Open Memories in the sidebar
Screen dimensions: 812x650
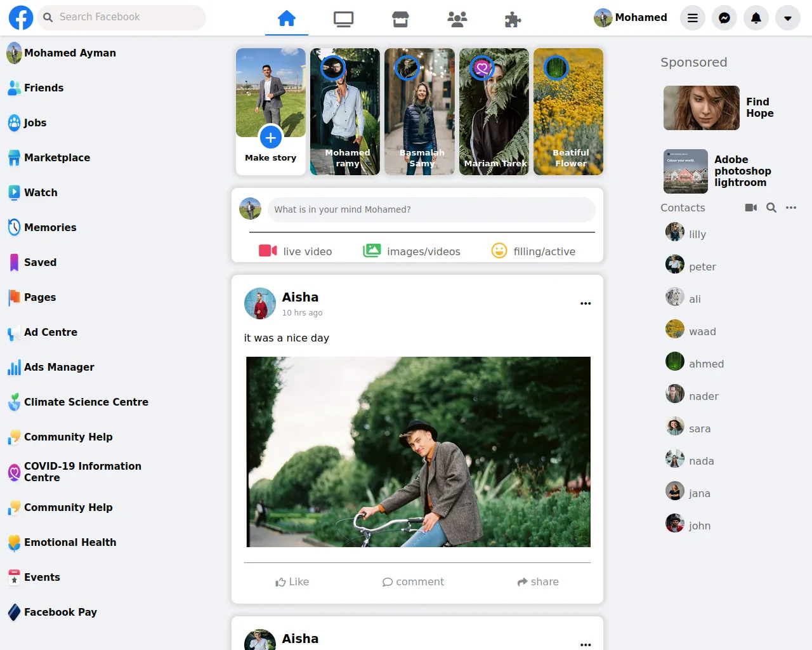coord(42,228)
